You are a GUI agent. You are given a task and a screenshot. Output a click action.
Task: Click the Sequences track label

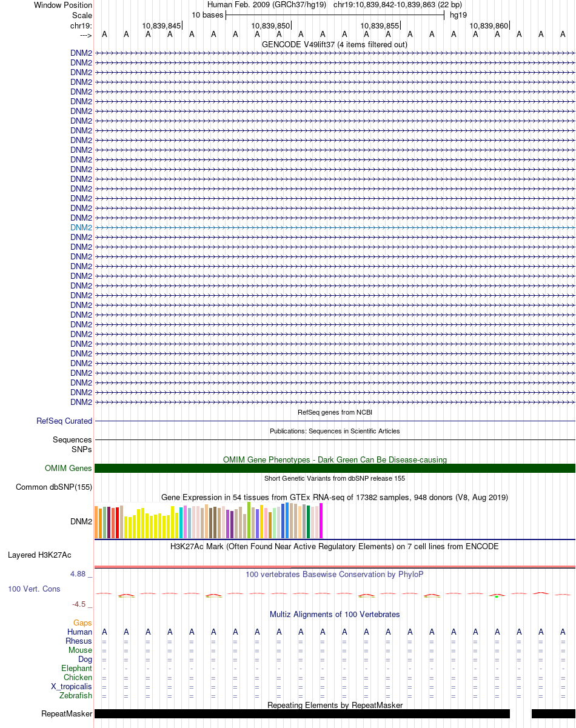72,439
